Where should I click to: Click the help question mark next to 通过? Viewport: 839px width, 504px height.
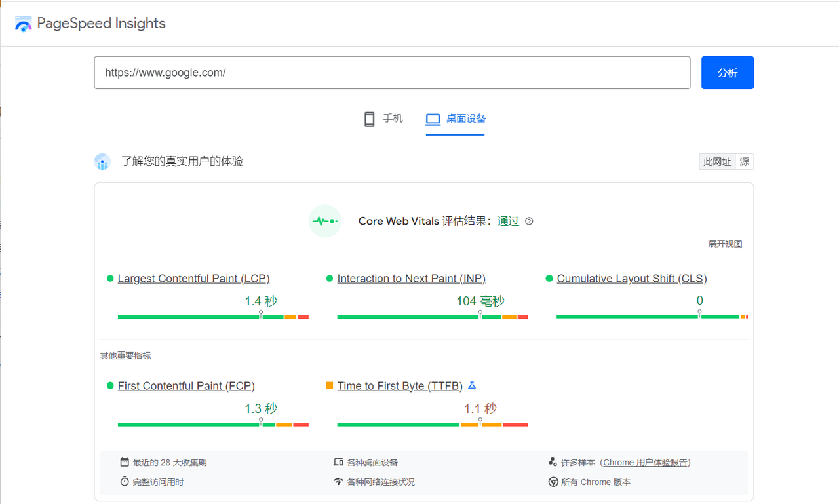(x=529, y=222)
